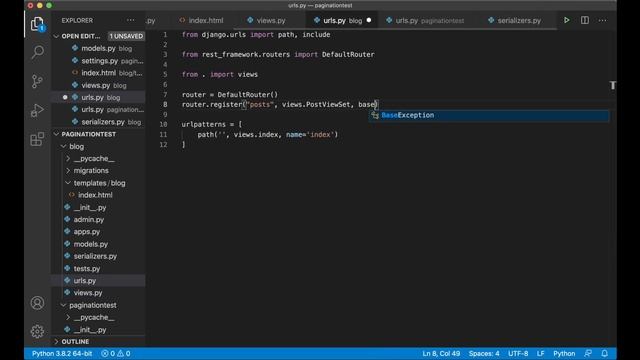Collapse the Open Editors section

tap(80, 36)
